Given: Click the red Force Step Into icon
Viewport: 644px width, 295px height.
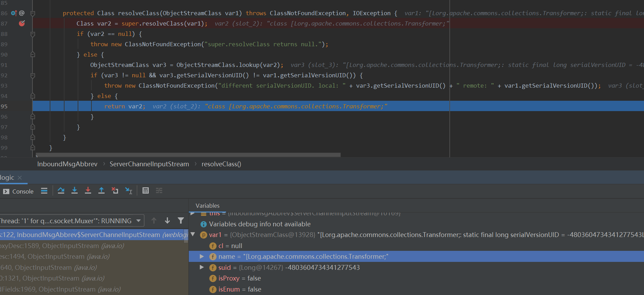Looking at the screenshot, I should (88, 191).
